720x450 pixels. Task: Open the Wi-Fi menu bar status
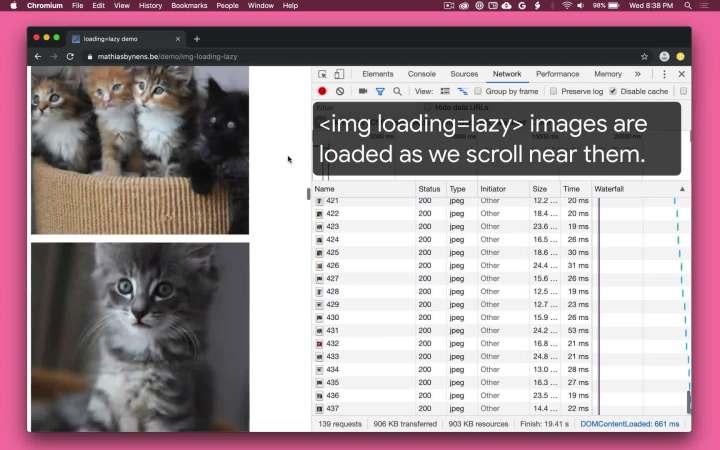(567, 6)
